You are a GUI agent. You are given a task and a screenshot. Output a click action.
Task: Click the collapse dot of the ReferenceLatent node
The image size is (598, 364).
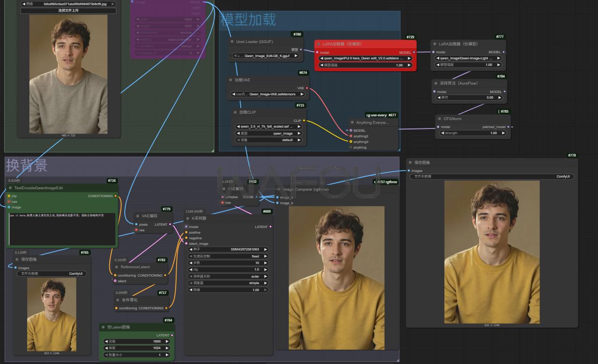click(x=117, y=267)
